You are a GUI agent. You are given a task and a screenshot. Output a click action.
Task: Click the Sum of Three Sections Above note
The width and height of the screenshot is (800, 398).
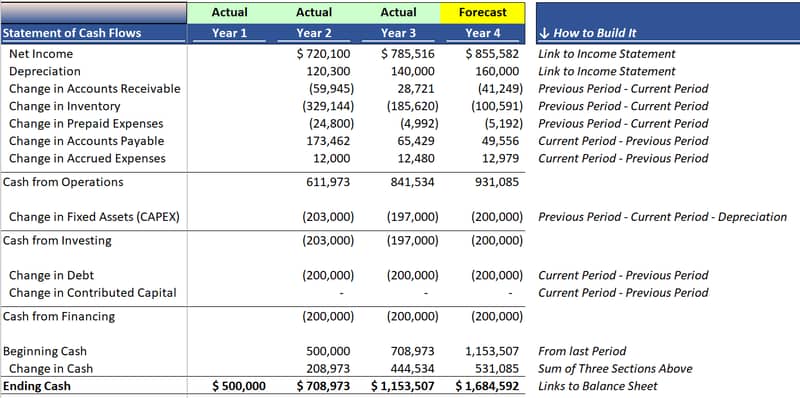click(x=615, y=369)
